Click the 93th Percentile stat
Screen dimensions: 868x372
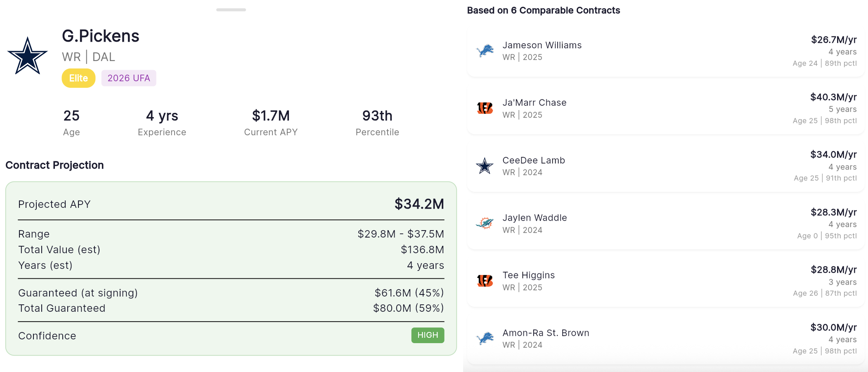(377, 122)
